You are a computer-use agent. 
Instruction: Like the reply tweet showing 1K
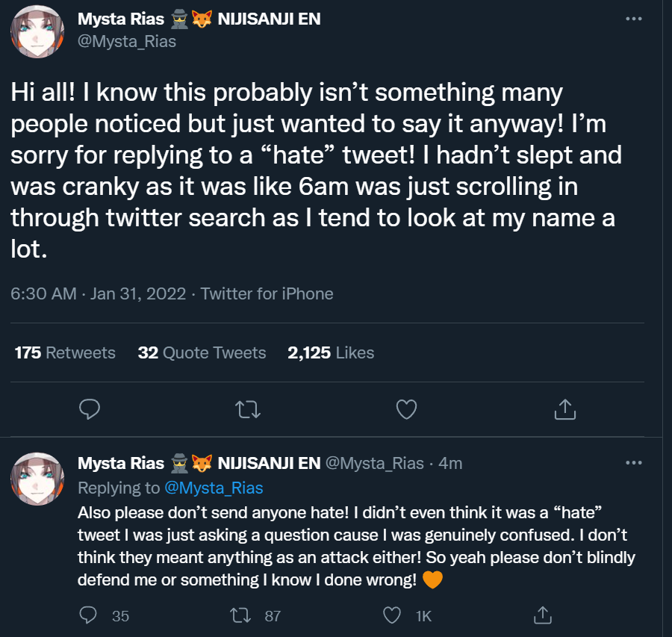[x=392, y=615]
